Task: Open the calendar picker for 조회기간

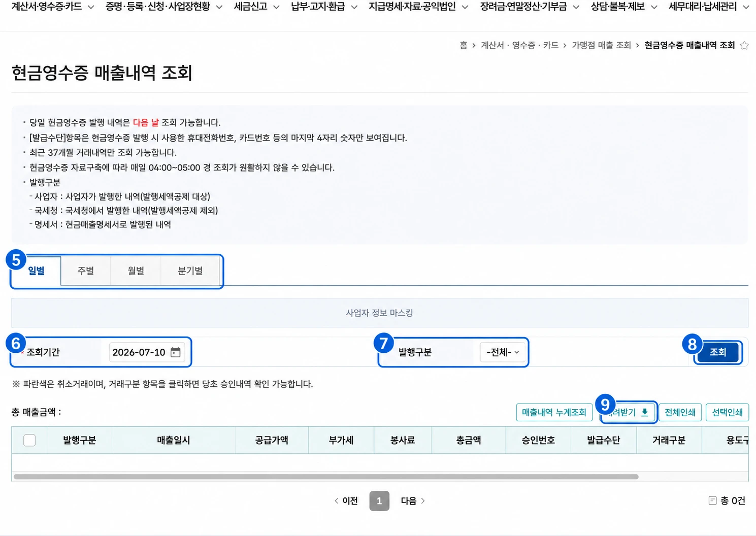Action: click(176, 352)
